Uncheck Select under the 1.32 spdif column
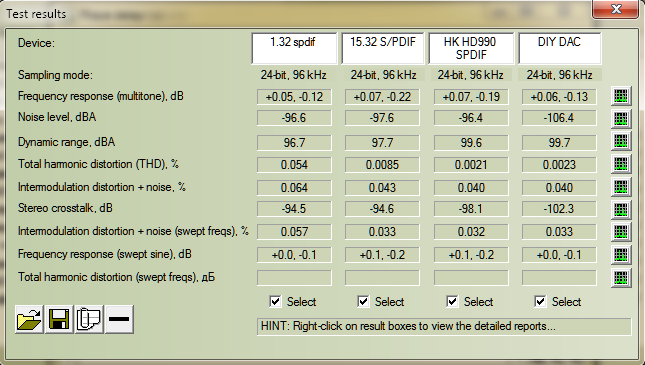This screenshot has width=645, height=365. 276,302
